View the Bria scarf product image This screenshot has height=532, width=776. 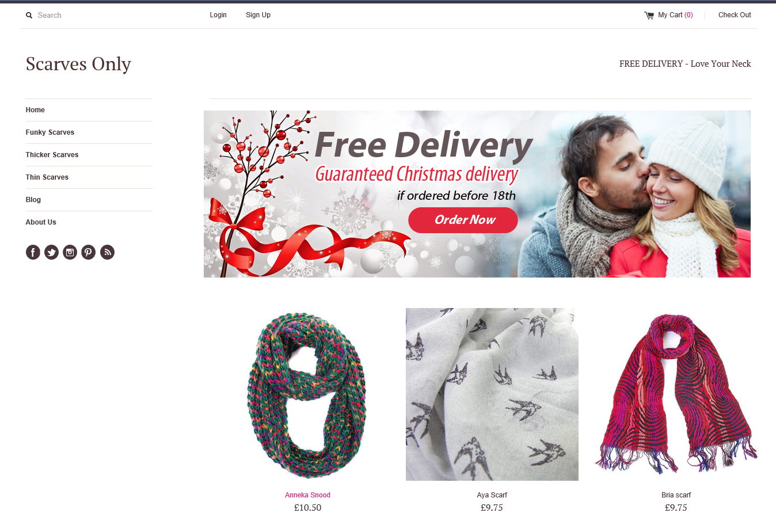click(676, 393)
